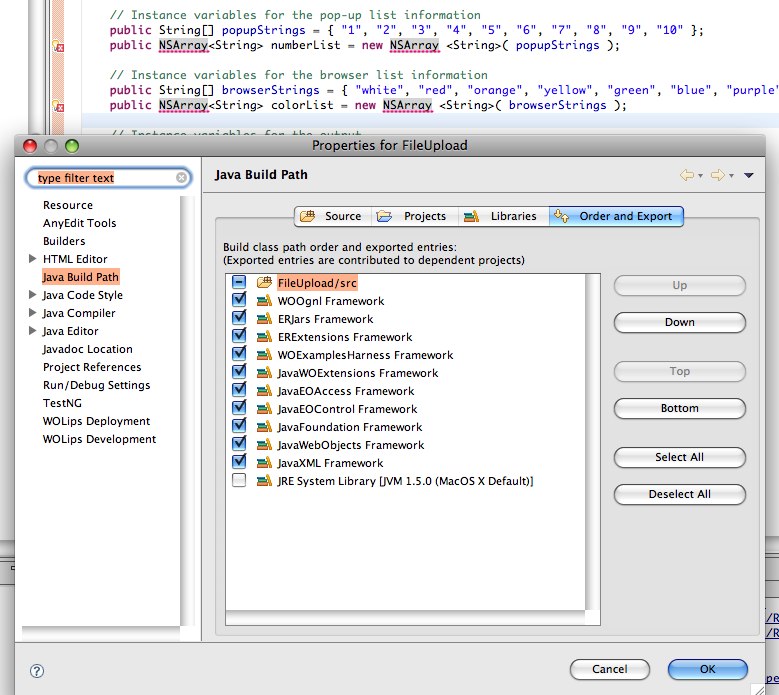Uncheck the ERJars Framework checkbox
The width and height of the screenshot is (779, 695).
239,317
